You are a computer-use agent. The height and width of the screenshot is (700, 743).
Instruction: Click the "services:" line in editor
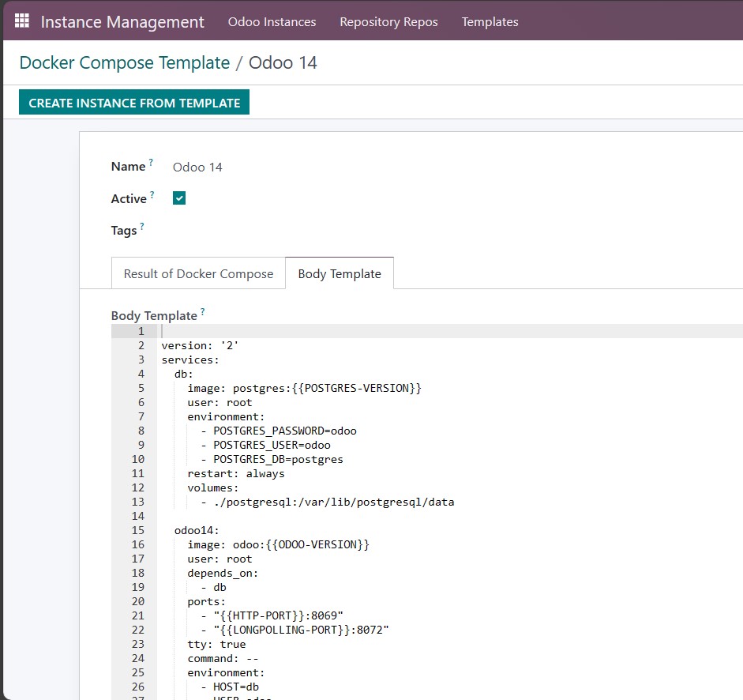pyautogui.click(x=190, y=359)
